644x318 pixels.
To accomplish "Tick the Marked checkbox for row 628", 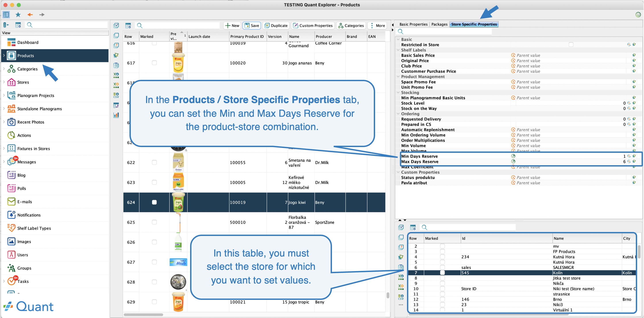I will [x=154, y=282].
